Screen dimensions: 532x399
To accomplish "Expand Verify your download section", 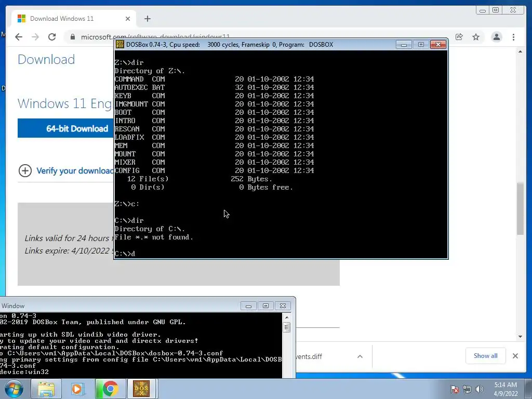I will tap(66, 170).
